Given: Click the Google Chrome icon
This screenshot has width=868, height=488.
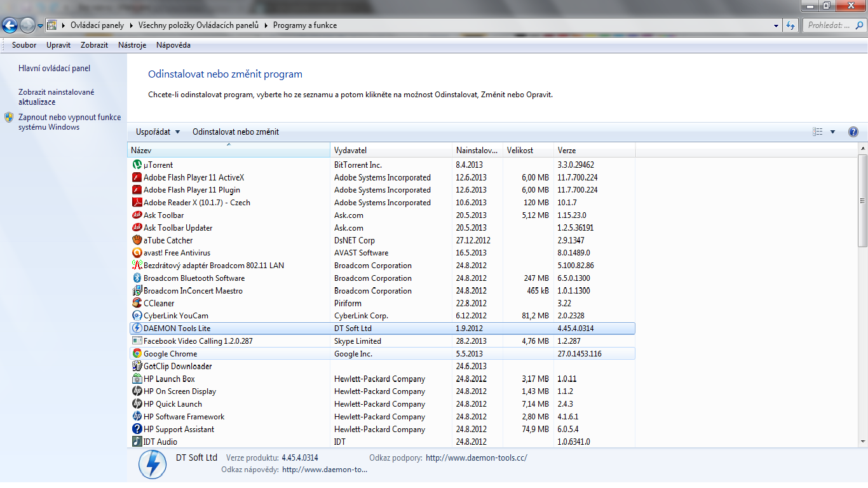Looking at the screenshot, I should click(x=137, y=354).
